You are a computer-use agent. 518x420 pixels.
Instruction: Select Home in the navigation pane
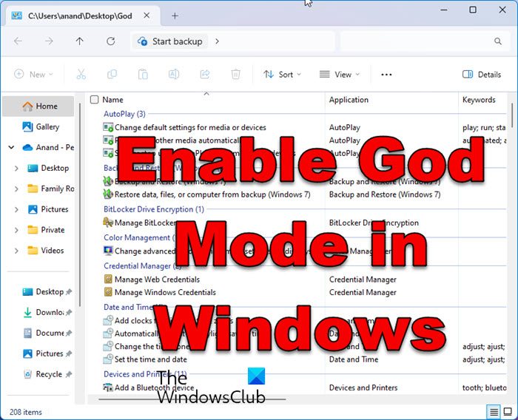coord(38,106)
